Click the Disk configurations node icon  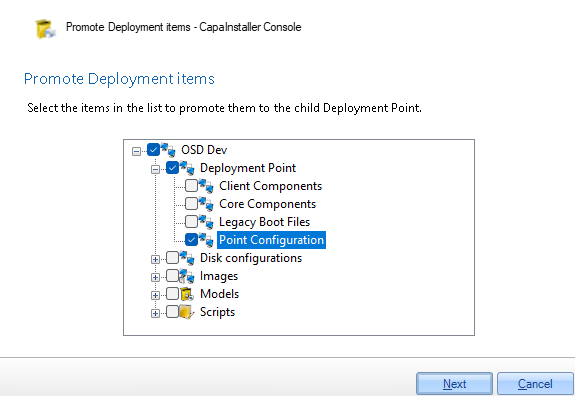(187, 258)
